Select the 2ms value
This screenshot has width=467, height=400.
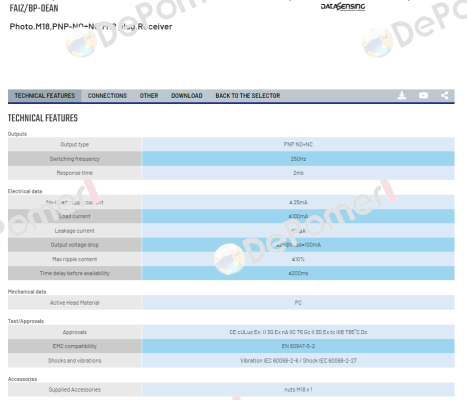tap(298, 173)
